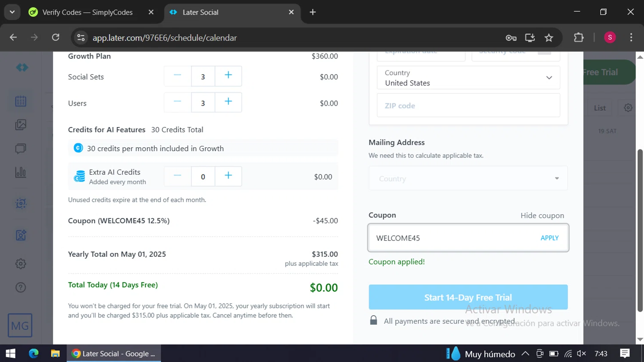This screenshot has width=644, height=362.
Task: Open File Explorer from the taskbar
Action: [55, 353]
